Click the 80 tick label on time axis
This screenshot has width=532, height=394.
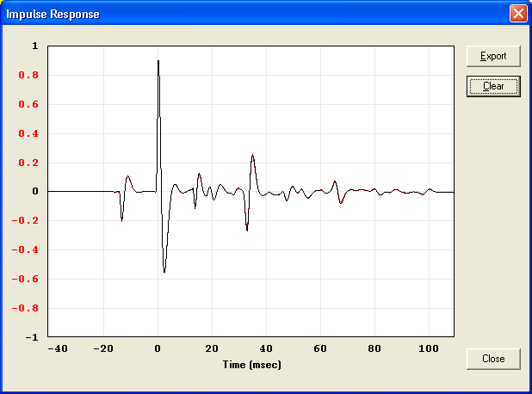374,348
